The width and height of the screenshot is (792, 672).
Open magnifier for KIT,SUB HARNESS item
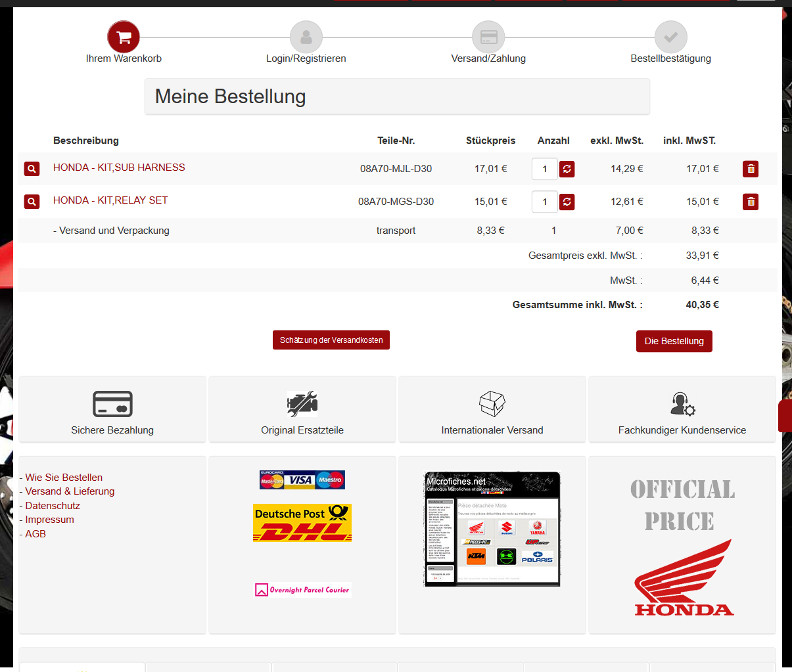click(x=32, y=169)
